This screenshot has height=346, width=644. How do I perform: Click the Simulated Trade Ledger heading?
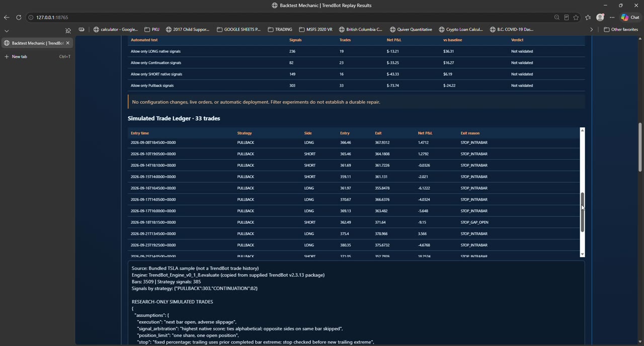click(x=174, y=118)
